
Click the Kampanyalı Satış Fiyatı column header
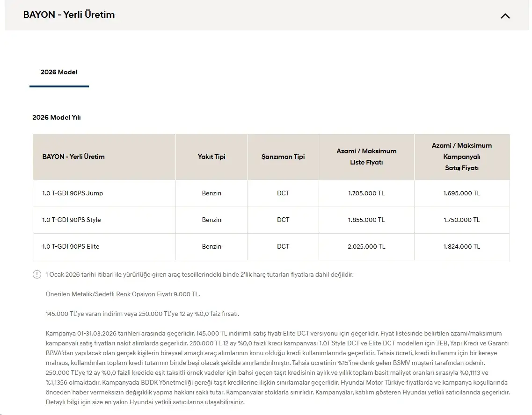coord(462,157)
